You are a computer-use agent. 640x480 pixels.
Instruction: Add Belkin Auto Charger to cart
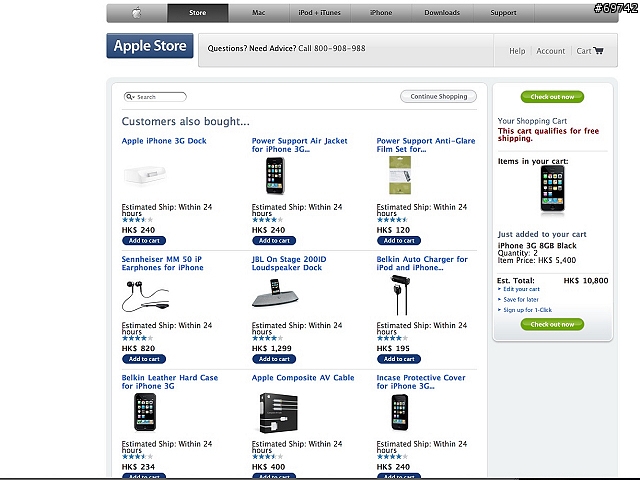click(399, 359)
